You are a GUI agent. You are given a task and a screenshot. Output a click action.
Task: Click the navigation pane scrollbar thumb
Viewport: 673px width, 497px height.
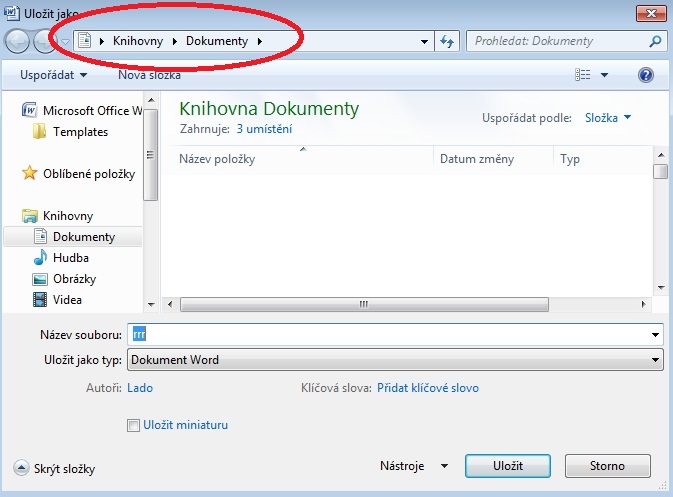point(151,155)
